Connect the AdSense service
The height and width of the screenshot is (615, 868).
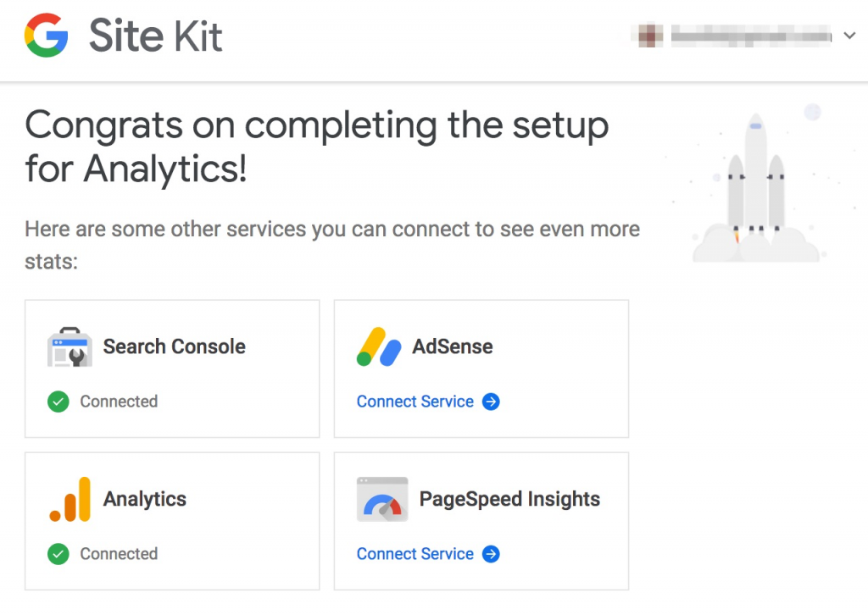[428, 402]
